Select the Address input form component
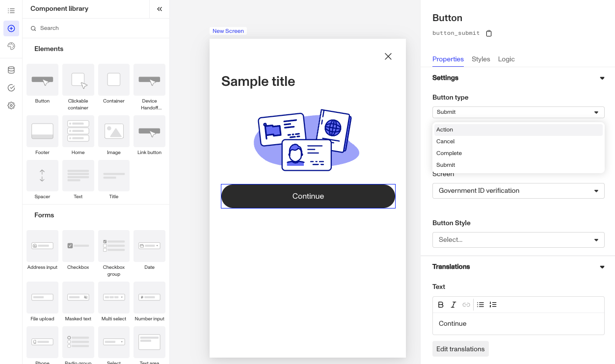Viewport: 615px width, 364px height. tap(42, 250)
